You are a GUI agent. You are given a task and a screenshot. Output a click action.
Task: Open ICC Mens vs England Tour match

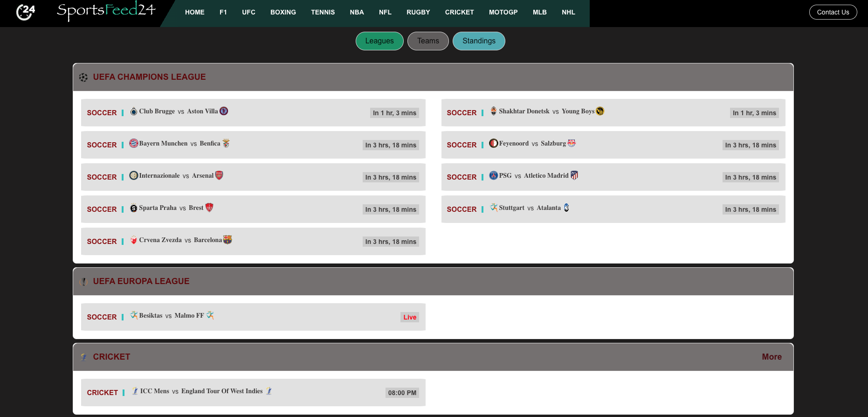point(253,392)
